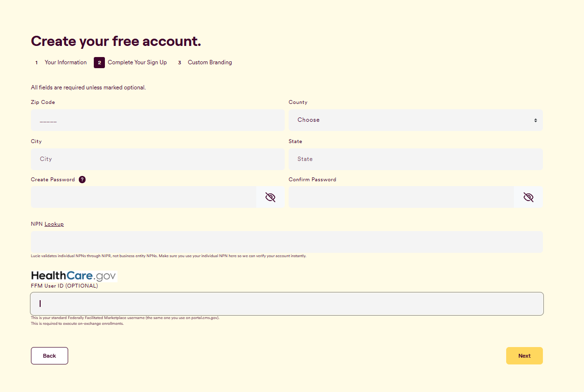This screenshot has height=392, width=584.
Task: Open the NPN Lookup link
Action: (54, 224)
